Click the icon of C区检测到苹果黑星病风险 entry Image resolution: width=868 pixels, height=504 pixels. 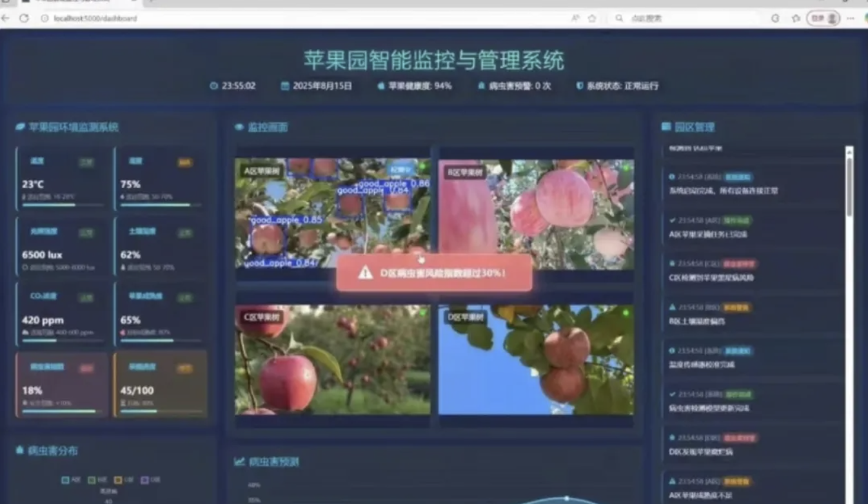pyautogui.click(x=672, y=264)
